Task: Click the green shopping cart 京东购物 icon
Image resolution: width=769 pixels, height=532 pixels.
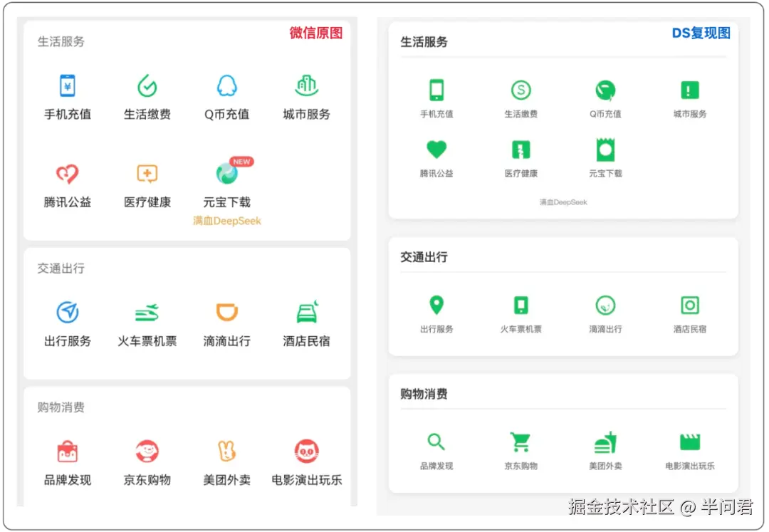Action: coord(520,442)
